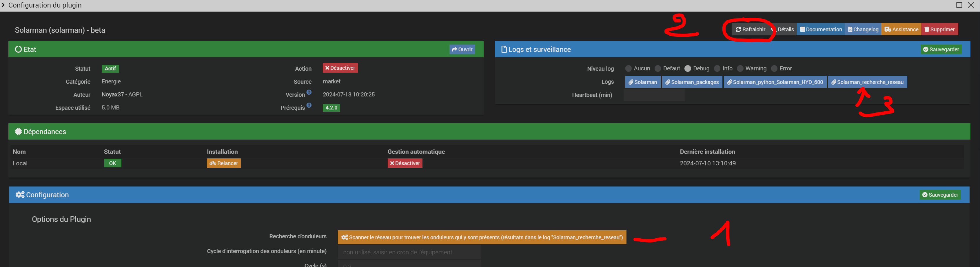Scan the network for inverters
Viewport: 980px width, 267px height.
(x=482, y=237)
